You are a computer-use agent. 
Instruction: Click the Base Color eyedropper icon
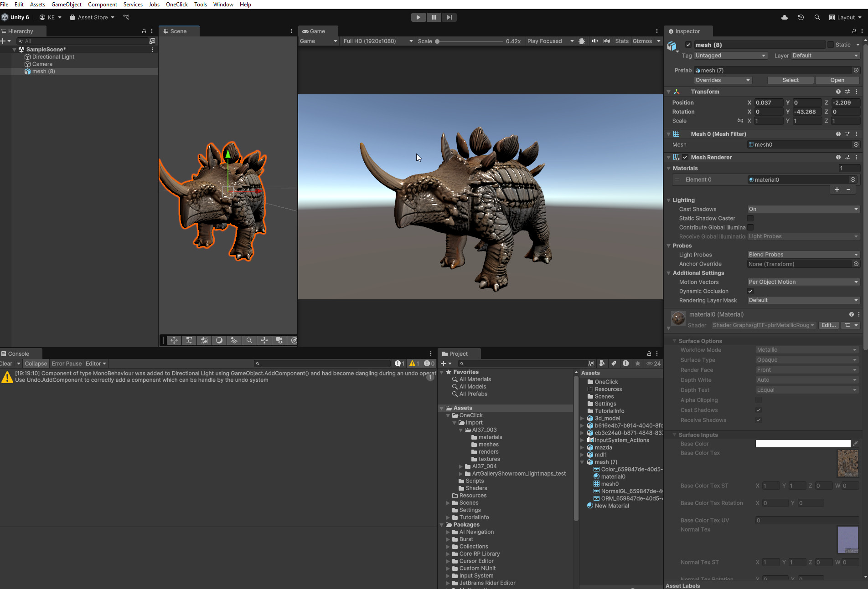coord(855,444)
